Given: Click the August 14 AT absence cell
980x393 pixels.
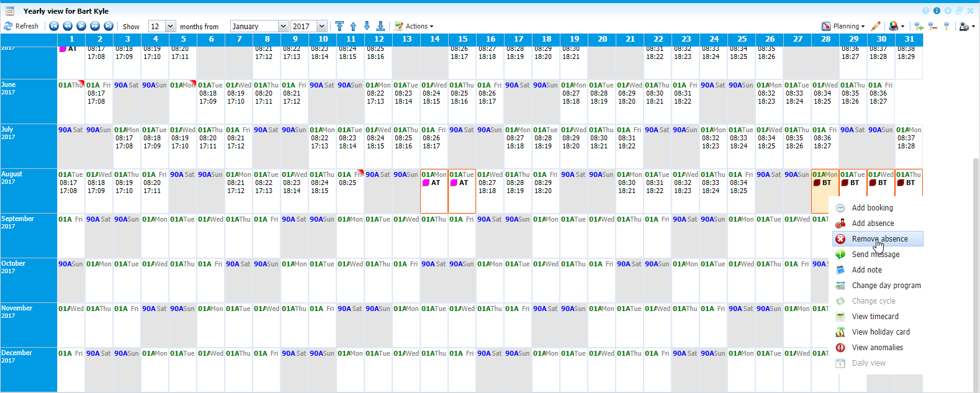Looking at the screenshot, I should (x=434, y=183).
